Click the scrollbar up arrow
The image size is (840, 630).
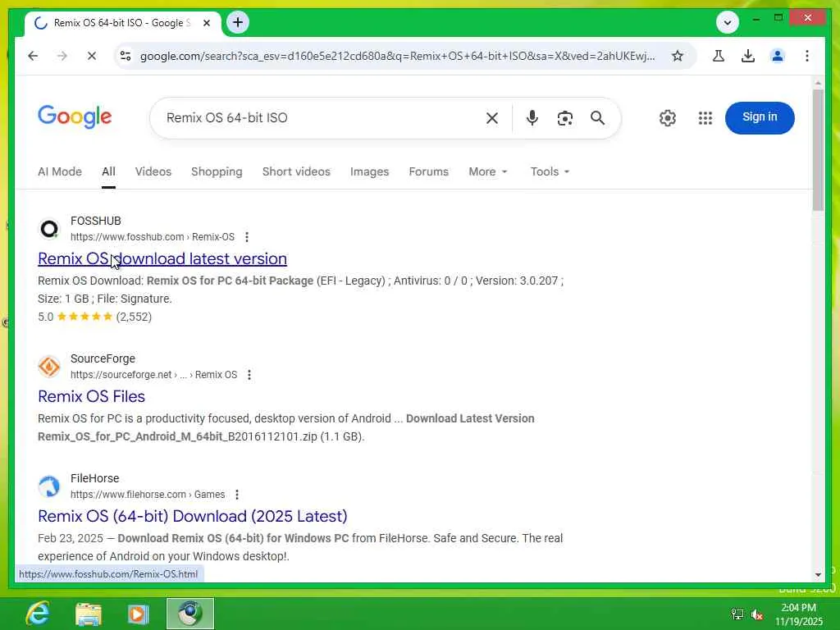[x=818, y=83]
